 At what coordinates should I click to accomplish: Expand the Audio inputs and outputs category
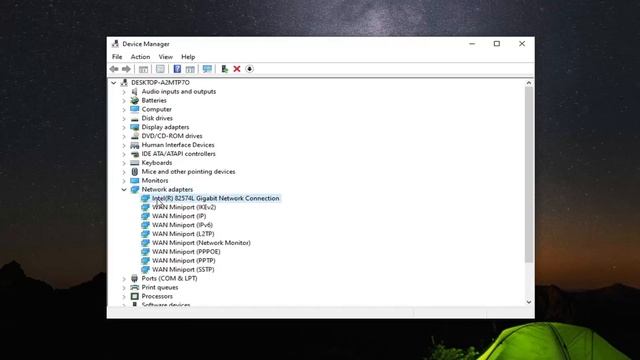tap(124, 92)
